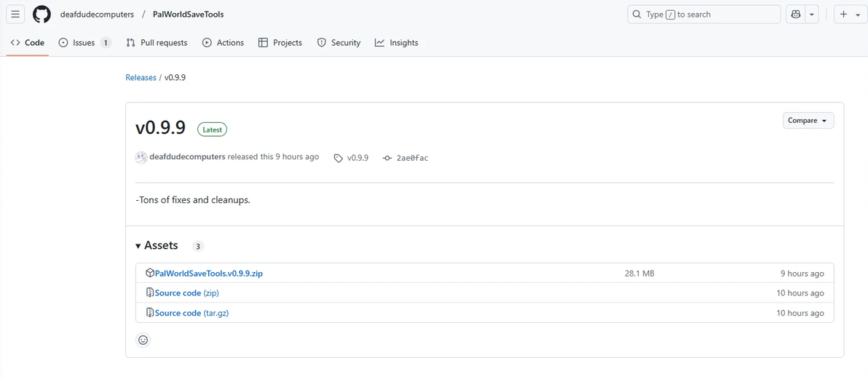Click the Releases breadcrumb link
The height and width of the screenshot is (379, 868).
point(141,77)
